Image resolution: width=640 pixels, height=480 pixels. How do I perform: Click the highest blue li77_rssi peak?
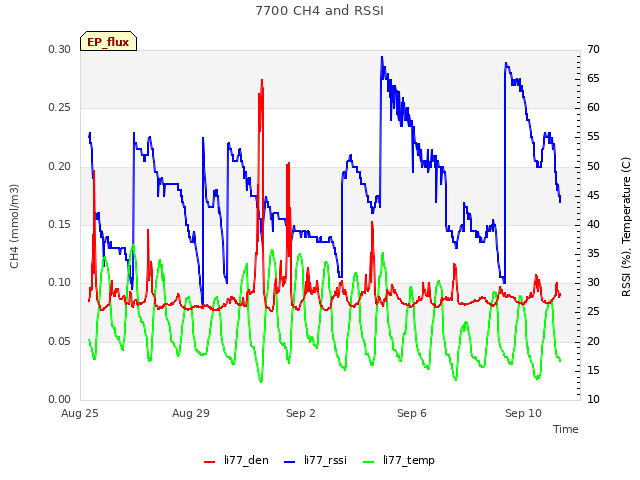[382, 58]
